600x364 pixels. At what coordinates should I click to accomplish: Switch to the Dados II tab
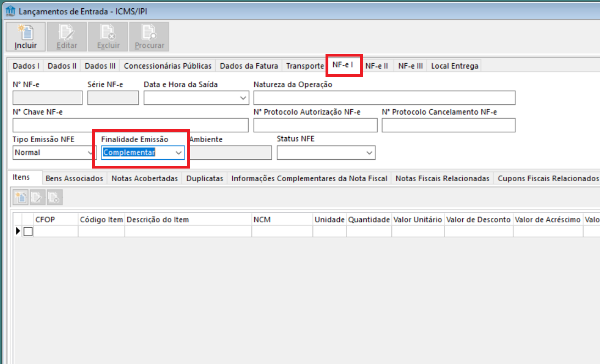point(62,66)
